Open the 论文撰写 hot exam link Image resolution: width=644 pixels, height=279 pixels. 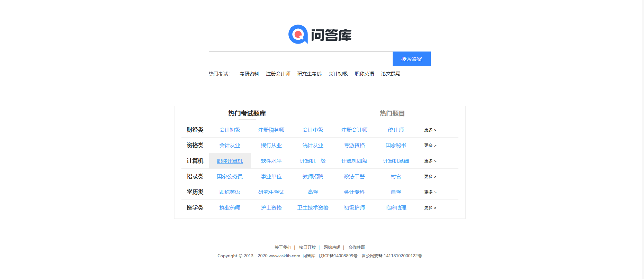(391, 74)
